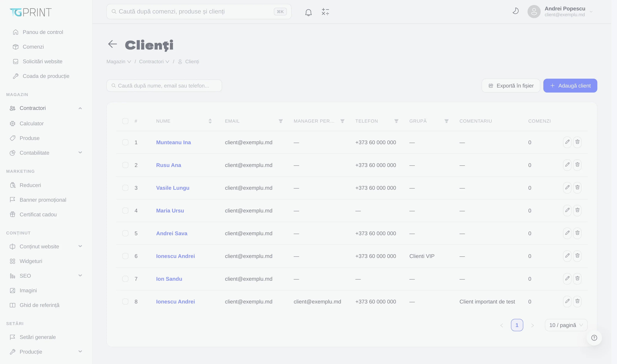Open Reduceri in the Marketing section

click(30, 185)
